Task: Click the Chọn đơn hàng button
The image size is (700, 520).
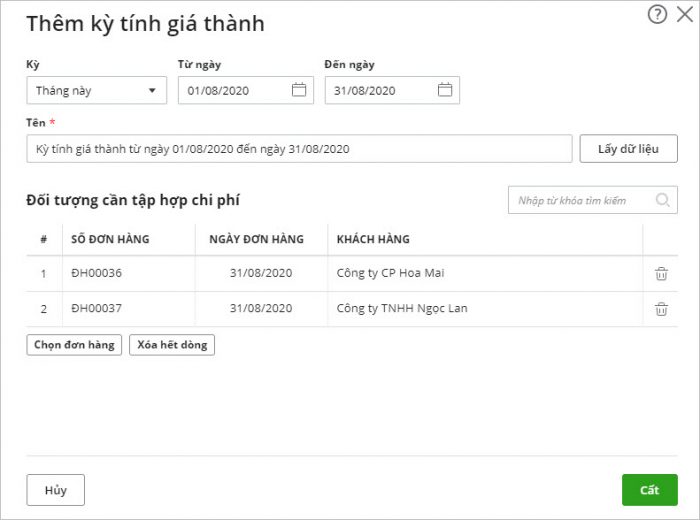Action: [74, 345]
